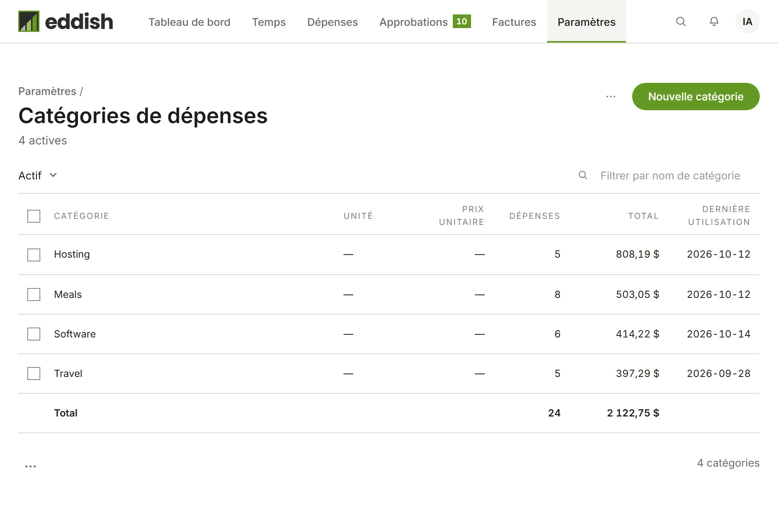Open the Hosting category
This screenshot has width=778, height=532.
(x=72, y=254)
